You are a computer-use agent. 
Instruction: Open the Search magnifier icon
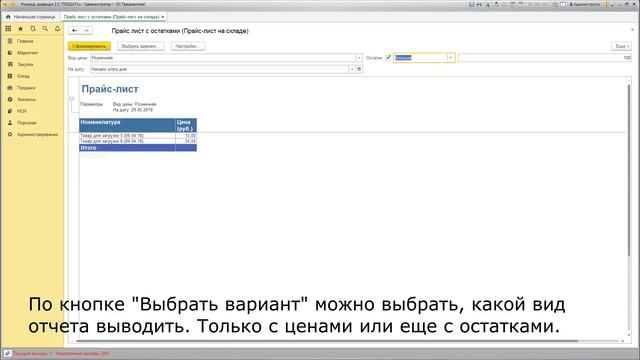click(x=45, y=29)
